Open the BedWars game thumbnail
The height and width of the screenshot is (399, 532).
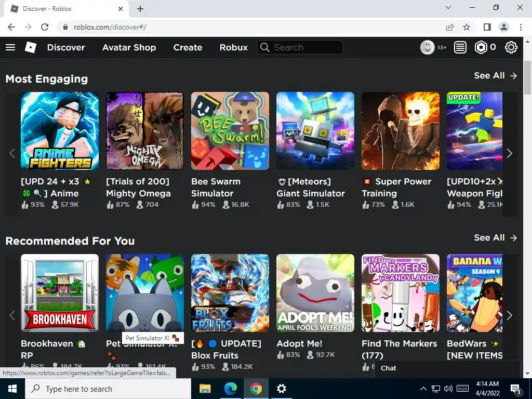(474, 293)
